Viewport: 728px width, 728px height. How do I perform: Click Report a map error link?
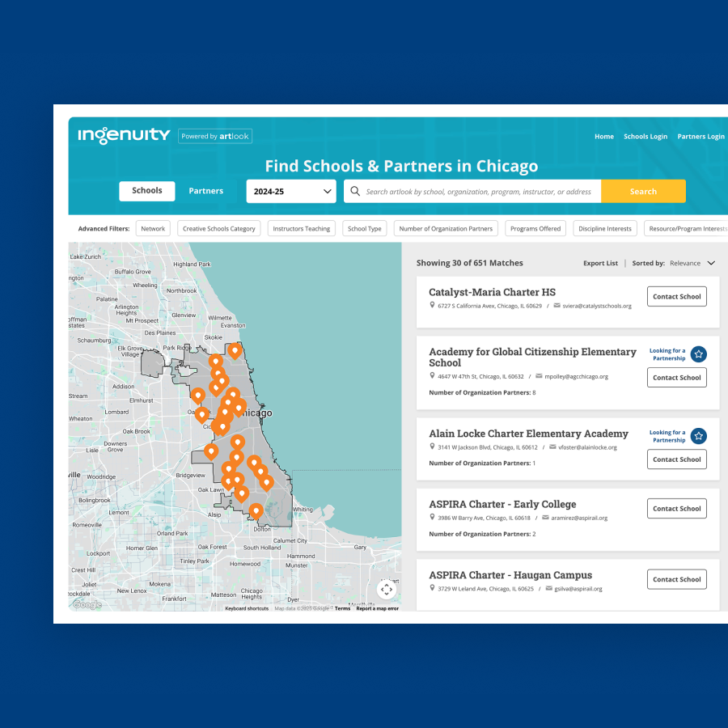click(x=377, y=608)
